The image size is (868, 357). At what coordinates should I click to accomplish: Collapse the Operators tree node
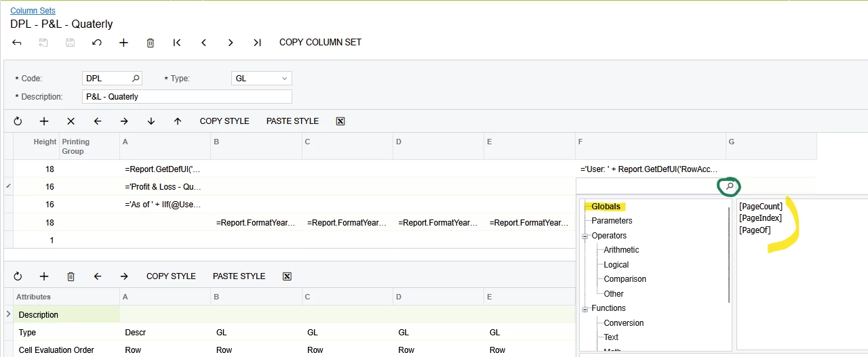click(x=585, y=236)
